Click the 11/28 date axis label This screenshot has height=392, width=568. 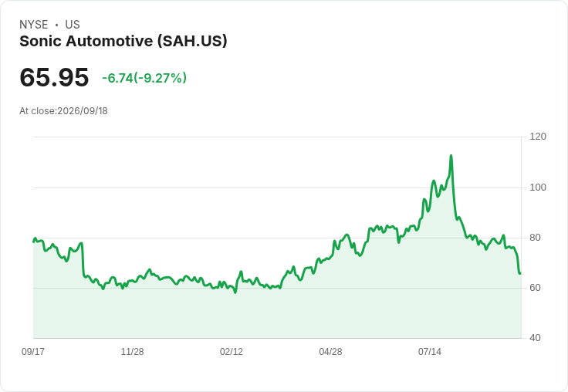click(132, 351)
